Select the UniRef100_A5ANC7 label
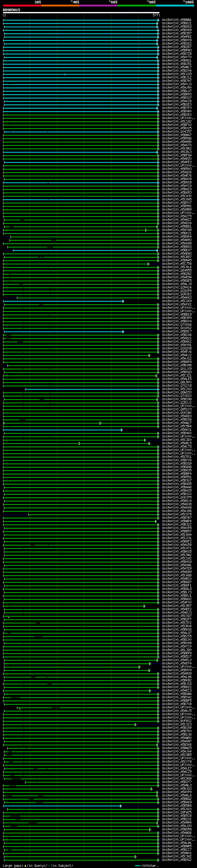197x868 pixels. click(176, 67)
